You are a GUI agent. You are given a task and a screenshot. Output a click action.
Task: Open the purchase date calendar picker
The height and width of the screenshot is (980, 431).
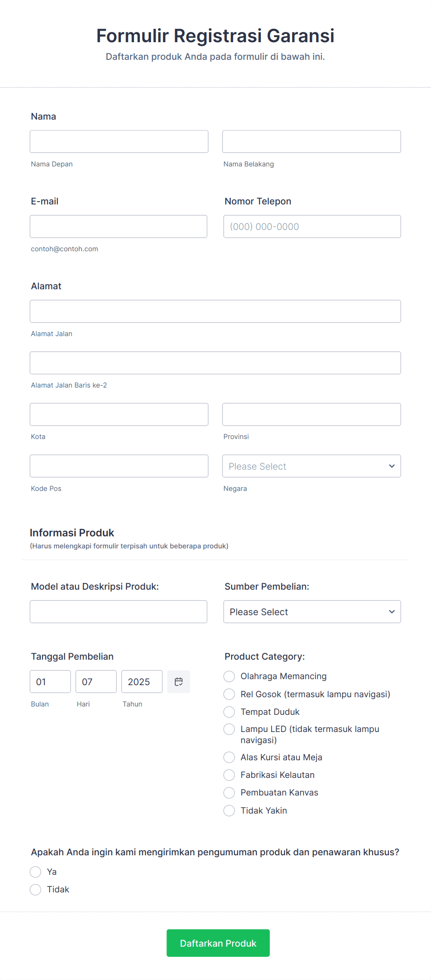(178, 681)
